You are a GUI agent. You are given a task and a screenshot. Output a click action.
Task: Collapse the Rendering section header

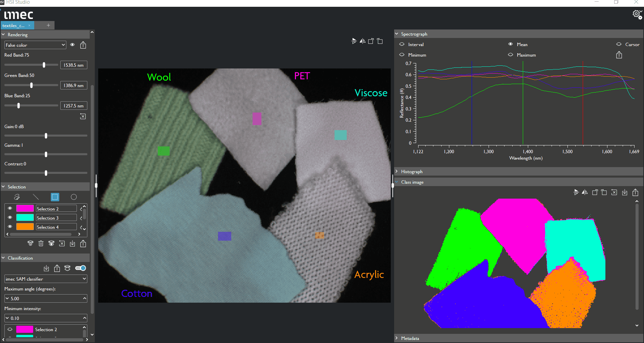tap(18, 35)
